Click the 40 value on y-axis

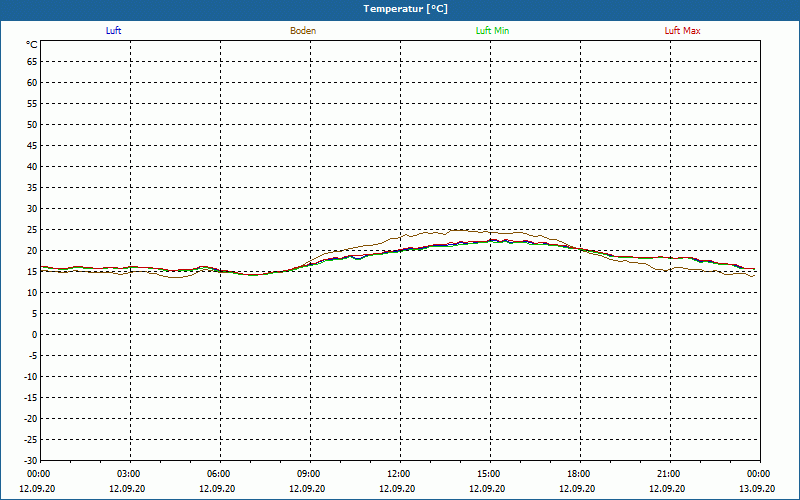pos(32,166)
